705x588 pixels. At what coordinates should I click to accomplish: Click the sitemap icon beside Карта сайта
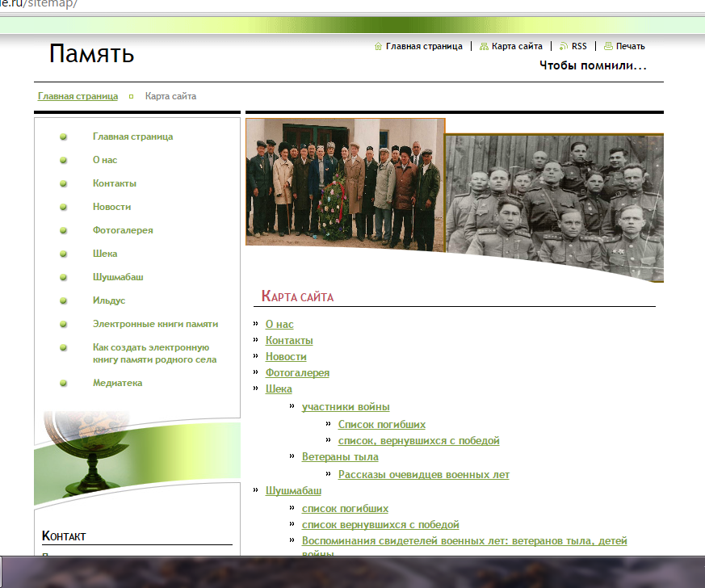(x=484, y=46)
